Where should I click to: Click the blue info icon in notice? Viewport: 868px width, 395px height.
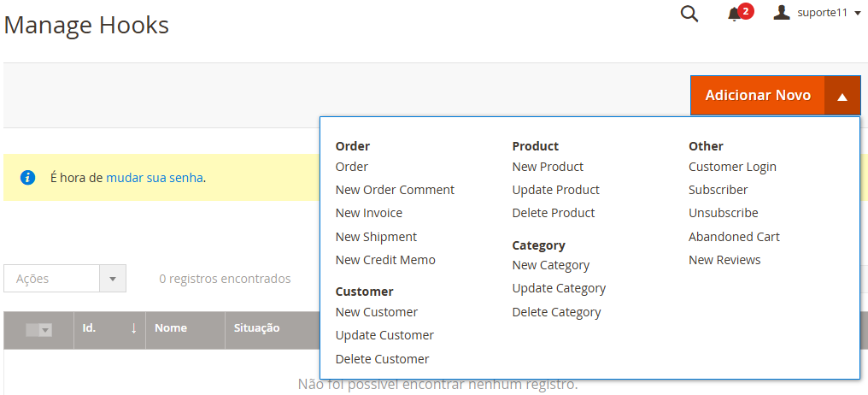tap(27, 178)
